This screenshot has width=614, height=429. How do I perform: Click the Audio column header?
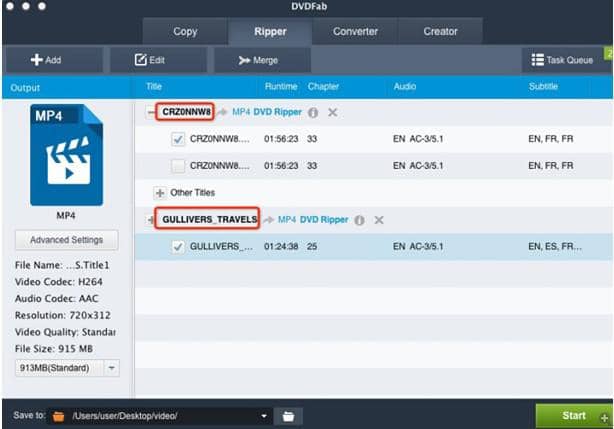[x=405, y=87]
